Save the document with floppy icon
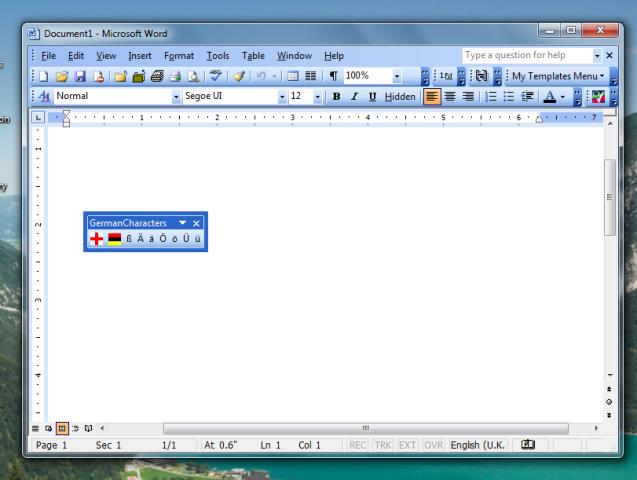This screenshot has width=637, height=480. (80, 76)
